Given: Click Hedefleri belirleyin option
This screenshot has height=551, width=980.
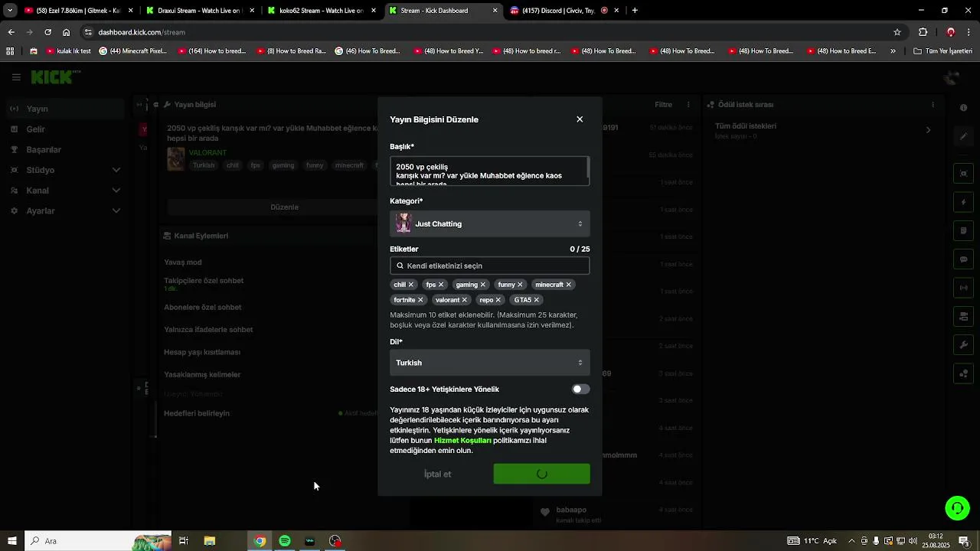Looking at the screenshot, I should [x=197, y=413].
